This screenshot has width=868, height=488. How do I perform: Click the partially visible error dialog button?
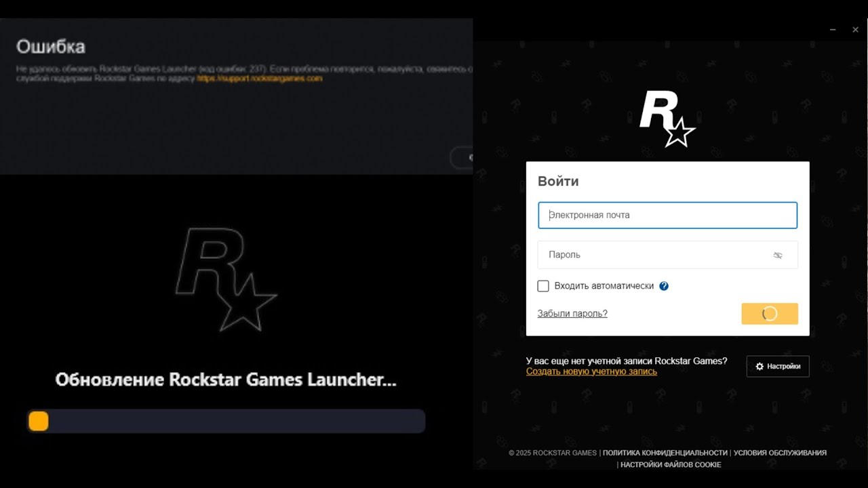462,157
